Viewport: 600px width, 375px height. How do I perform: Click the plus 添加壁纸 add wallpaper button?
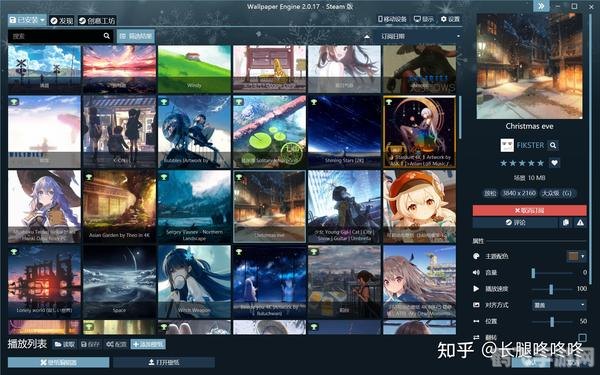tap(148, 344)
